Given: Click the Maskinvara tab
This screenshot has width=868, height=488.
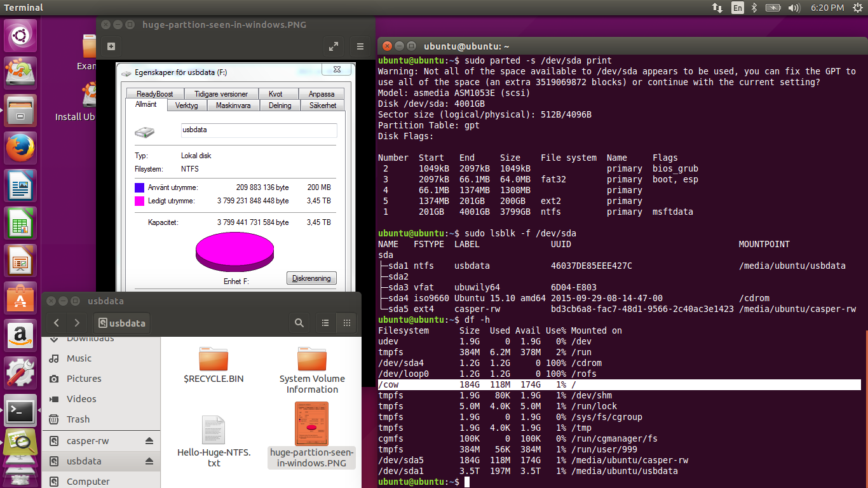Looking at the screenshot, I should 233,105.
